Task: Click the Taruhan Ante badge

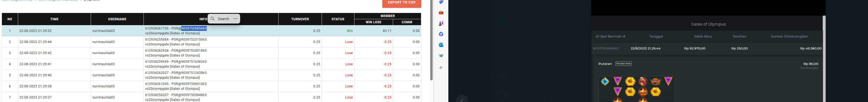Action: pos(623,64)
